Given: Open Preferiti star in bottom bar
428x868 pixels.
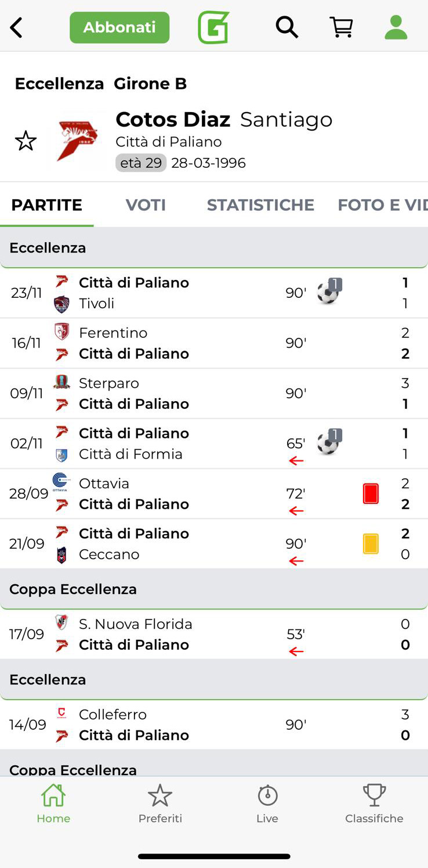Looking at the screenshot, I should pos(160,803).
